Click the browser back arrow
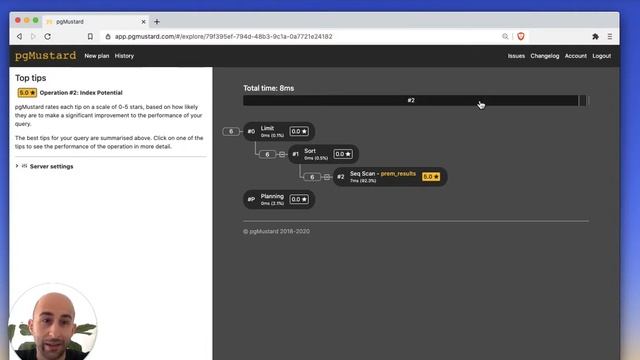Viewport: 640px width, 360px height. point(20,36)
